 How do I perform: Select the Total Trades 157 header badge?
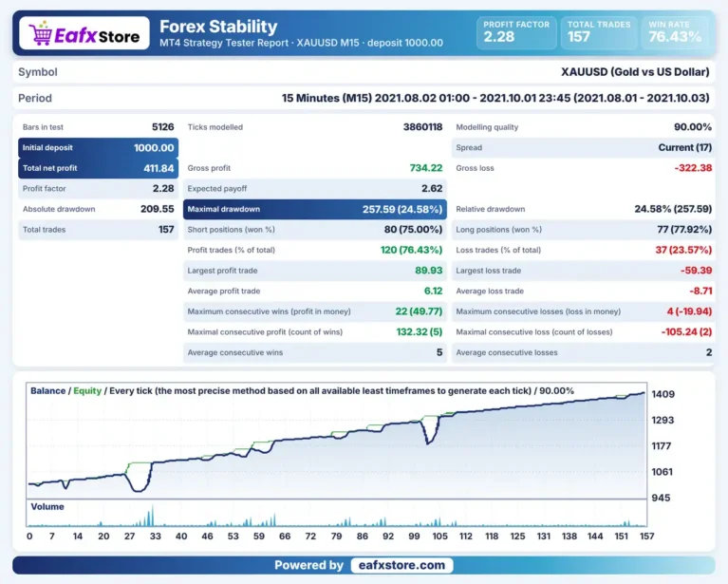coord(599,32)
